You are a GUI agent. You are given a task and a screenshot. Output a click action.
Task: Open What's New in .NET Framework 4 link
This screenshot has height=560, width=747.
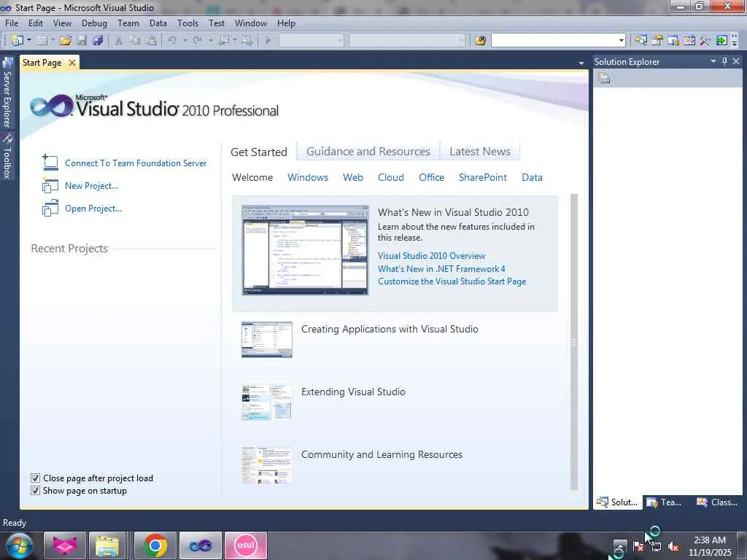coord(441,268)
